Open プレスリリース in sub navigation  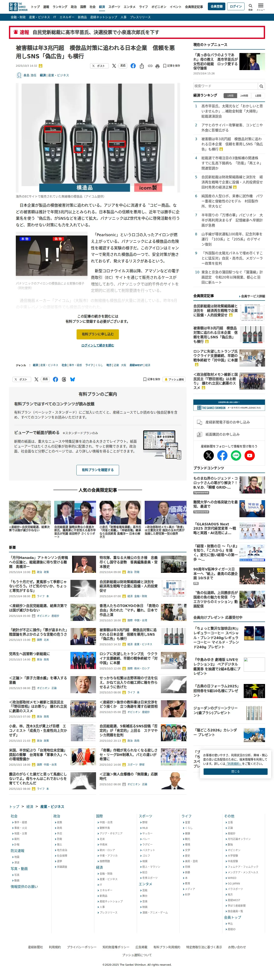[x=140, y=17]
